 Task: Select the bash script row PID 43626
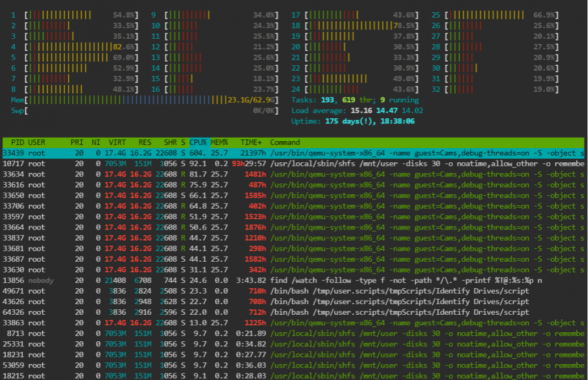click(293, 302)
